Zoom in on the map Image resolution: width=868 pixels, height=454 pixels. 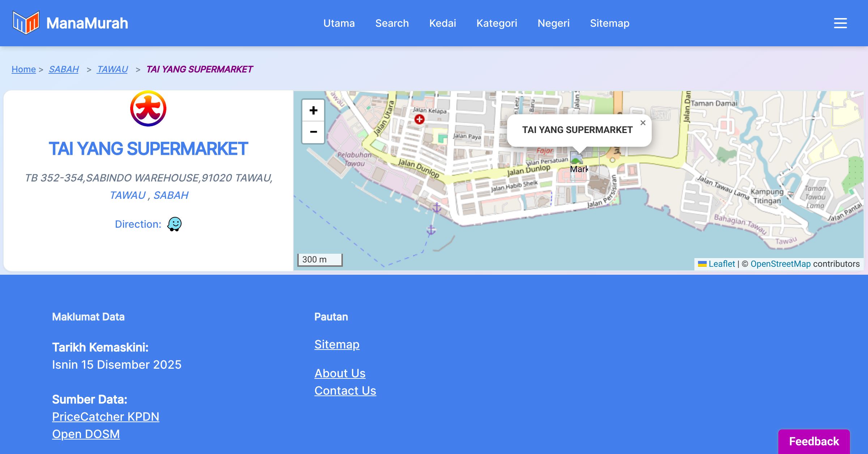(x=313, y=111)
